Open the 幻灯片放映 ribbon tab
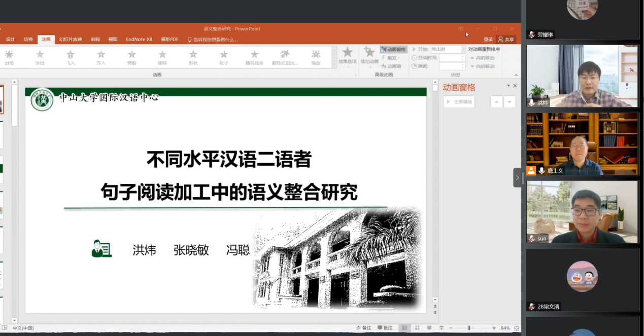644x336 pixels. pyautogui.click(x=71, y=40)
